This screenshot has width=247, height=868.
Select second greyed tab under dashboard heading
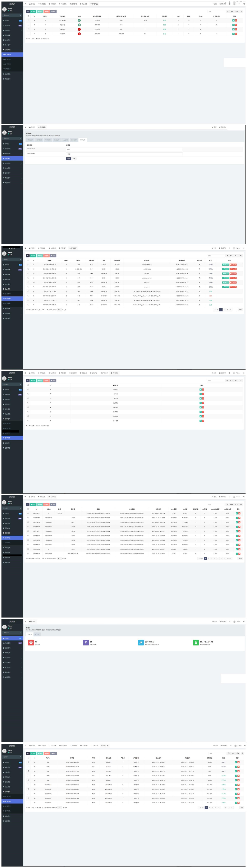[37, 634]
